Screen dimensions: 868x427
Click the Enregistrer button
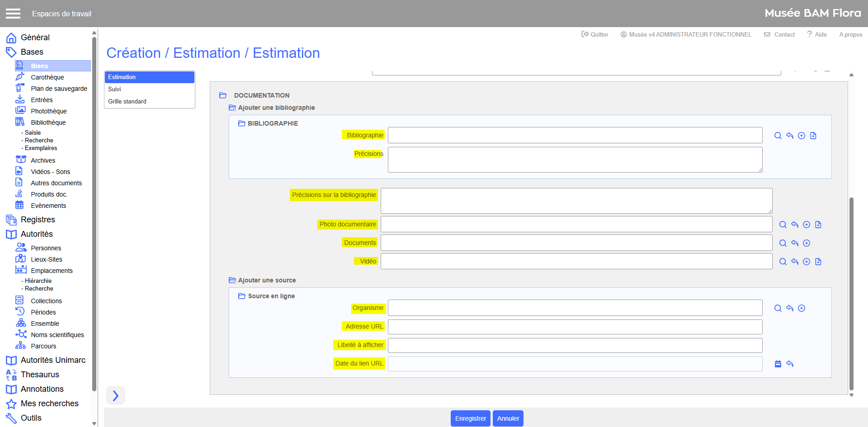[470, 418]
